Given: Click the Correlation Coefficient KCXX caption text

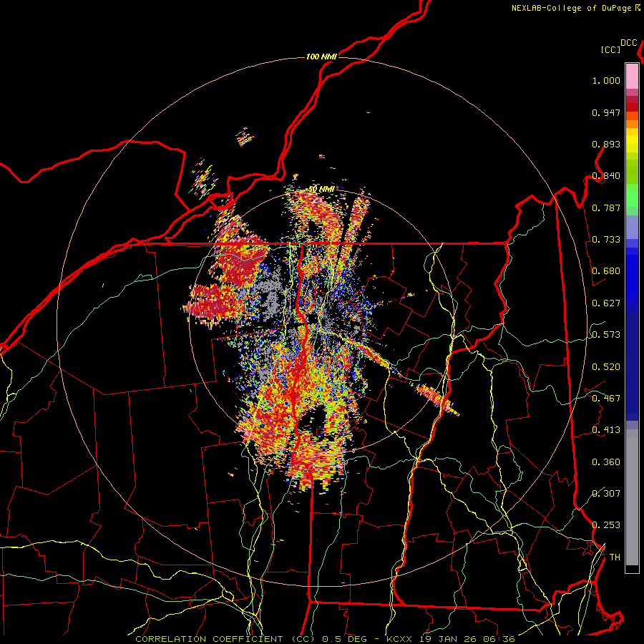Looking at the screenshot, I should (325, 639).
